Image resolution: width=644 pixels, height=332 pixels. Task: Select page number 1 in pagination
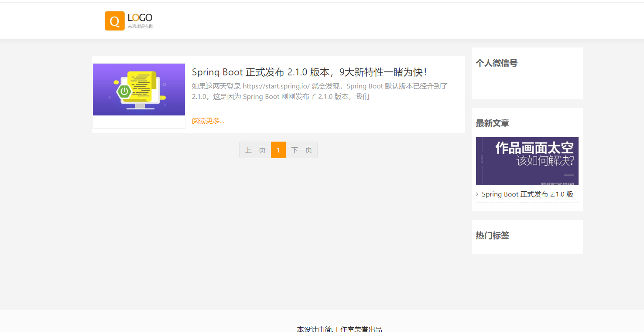click(278, 150)
